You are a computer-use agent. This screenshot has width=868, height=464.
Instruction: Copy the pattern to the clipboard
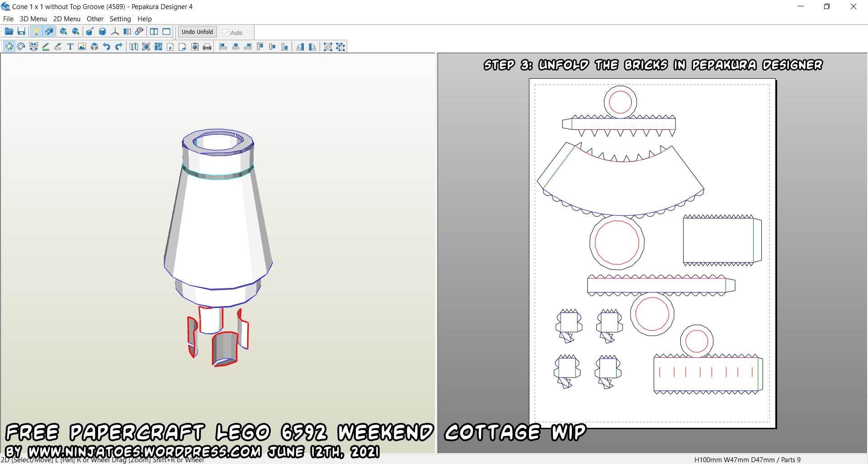[194, 47]
